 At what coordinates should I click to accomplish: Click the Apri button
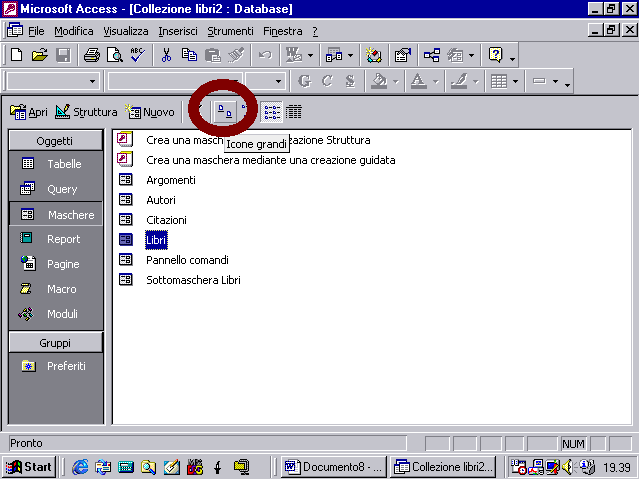click(x=29, y=112)
